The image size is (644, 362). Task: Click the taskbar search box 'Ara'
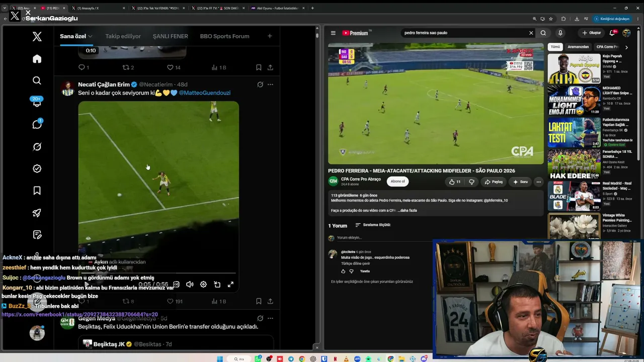pos(240,359)
